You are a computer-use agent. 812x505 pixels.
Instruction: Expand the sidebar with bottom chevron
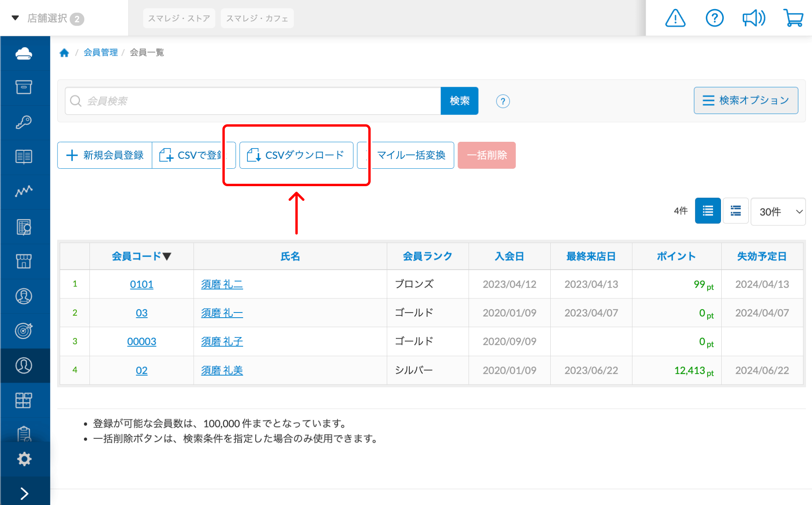point(24,493)
